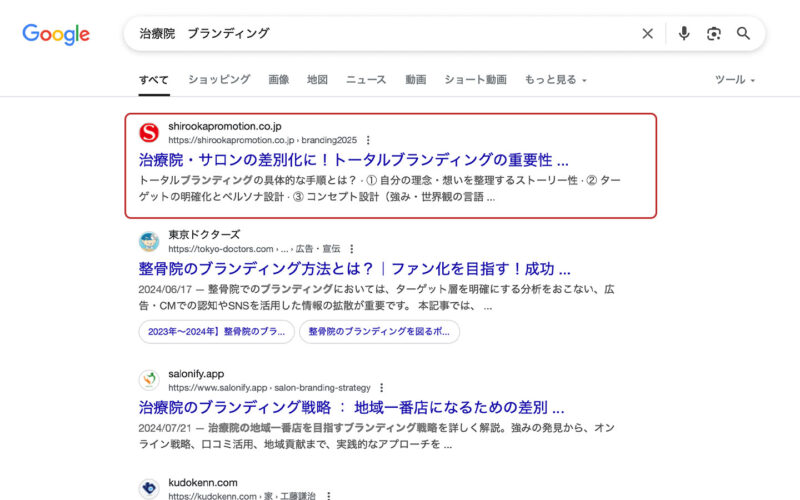The height and width of the screenshot is (500, 800).
Task: Click the kudokenn.com site name
Action: [x=203, y=483]
